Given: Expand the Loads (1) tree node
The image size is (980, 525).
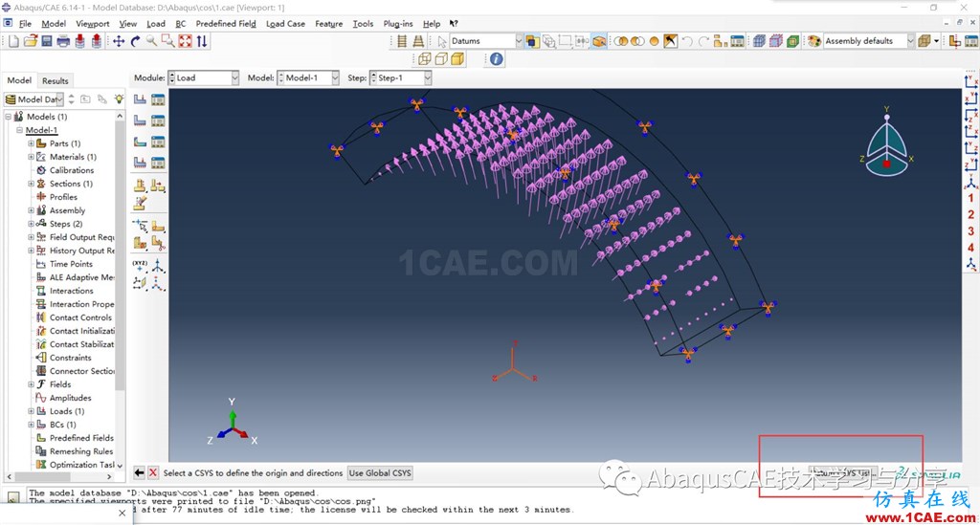Looking at the screenshot, I should click(x=31, y=411).
